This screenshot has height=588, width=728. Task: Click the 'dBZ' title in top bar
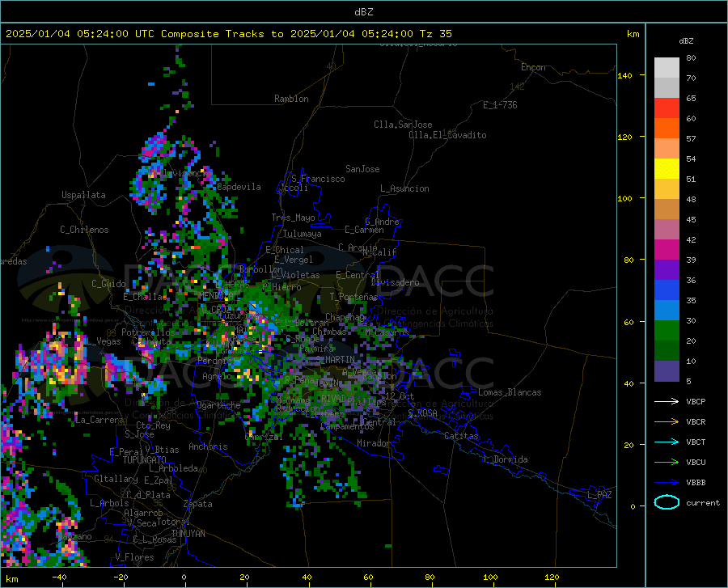pos(363,12)
